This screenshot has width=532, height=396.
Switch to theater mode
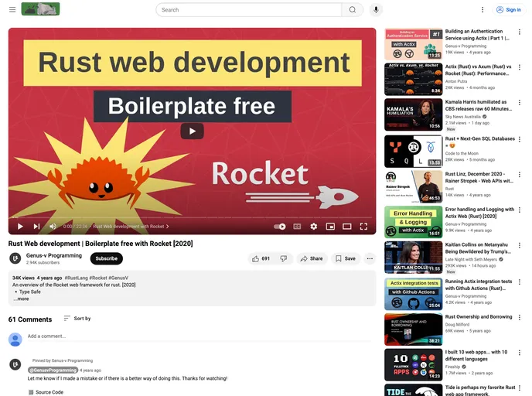[x=346, y=227]
